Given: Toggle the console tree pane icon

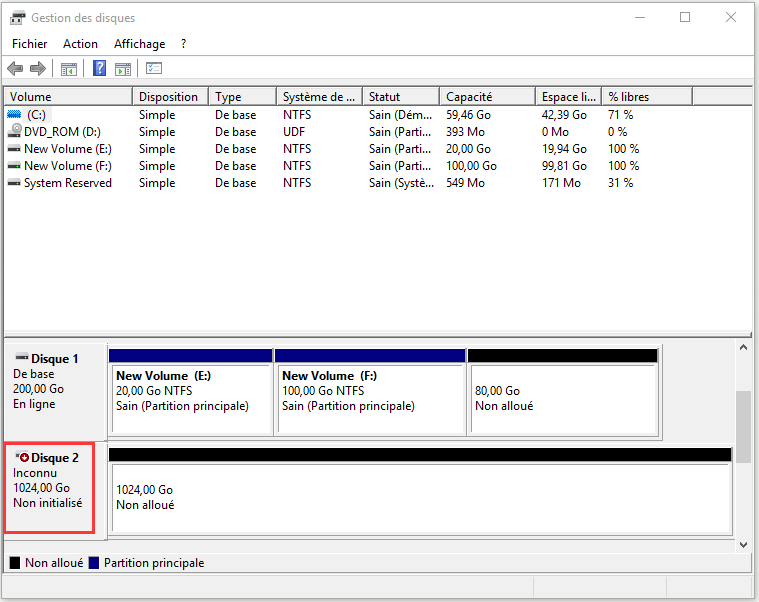Looking at the screenshot, I should (69, 69).
